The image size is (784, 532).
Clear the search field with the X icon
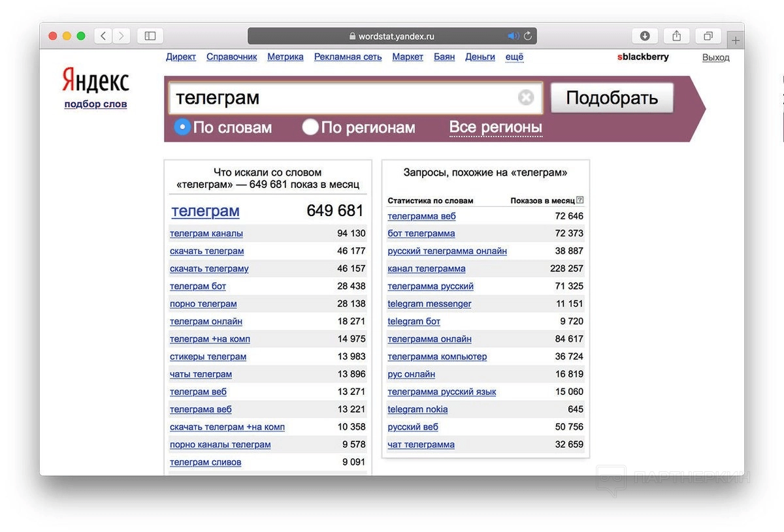pyautogui.click(x=526, y=98)
